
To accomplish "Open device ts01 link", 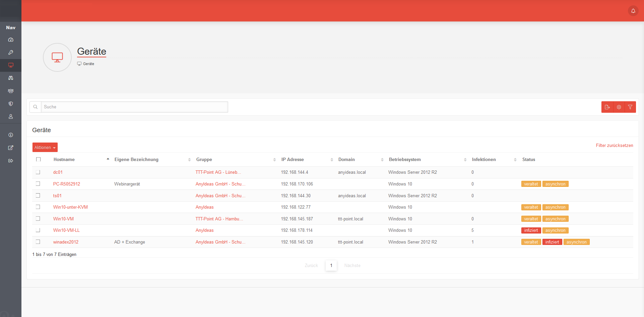I will tap(57, 196).
